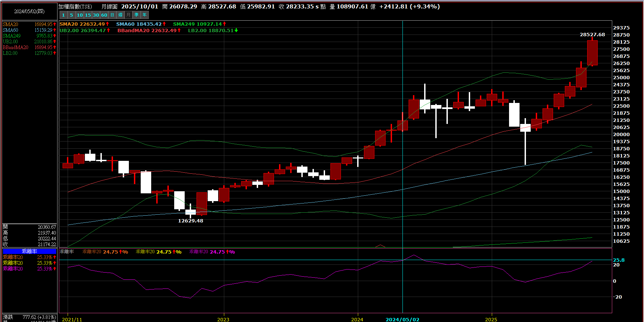This screenshot has width=644, height=322.
Task: Click the 28527.68 high price label
Action: click(592, 35)
